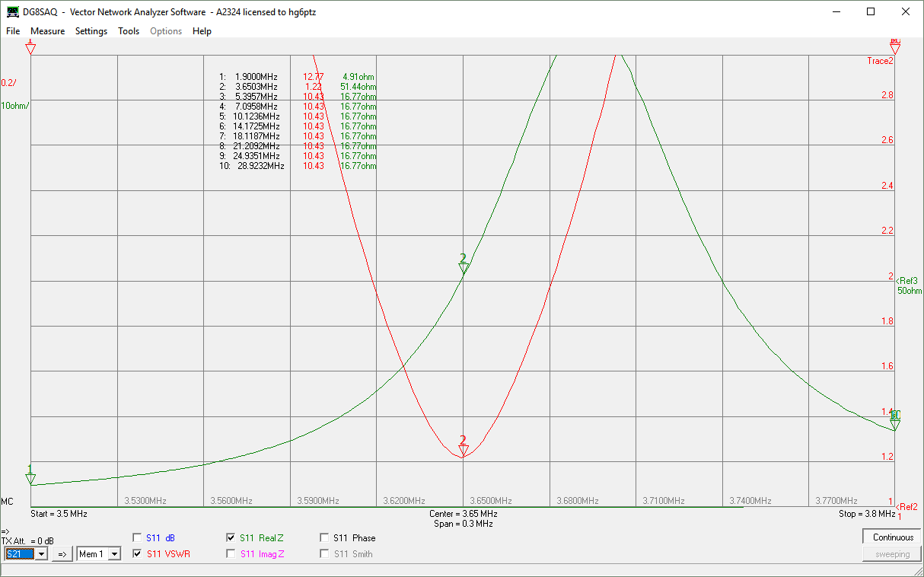Enable the S11 dB trace checkbox
The image size is (924, 577).
tap(137, 538)
